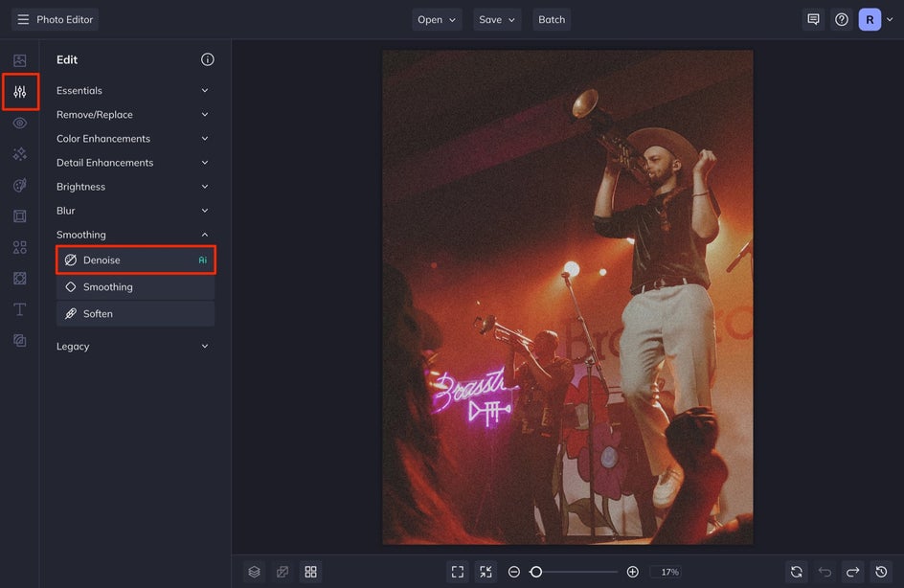
Task: Open the feedback comment icon
Action: [x=813, y=19]
